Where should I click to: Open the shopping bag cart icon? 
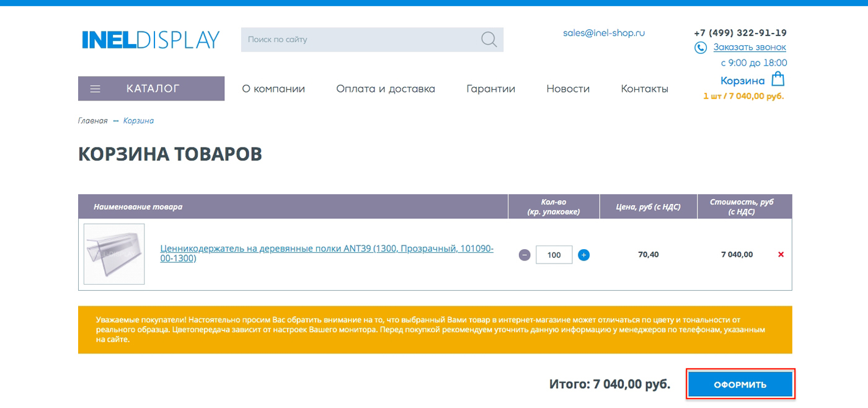click(x=778, y=79)
